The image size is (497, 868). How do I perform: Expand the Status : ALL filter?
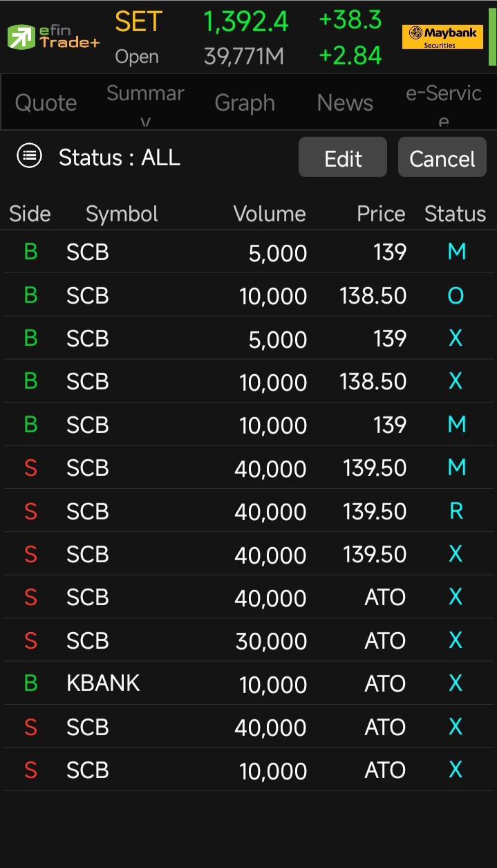[119, 158]
